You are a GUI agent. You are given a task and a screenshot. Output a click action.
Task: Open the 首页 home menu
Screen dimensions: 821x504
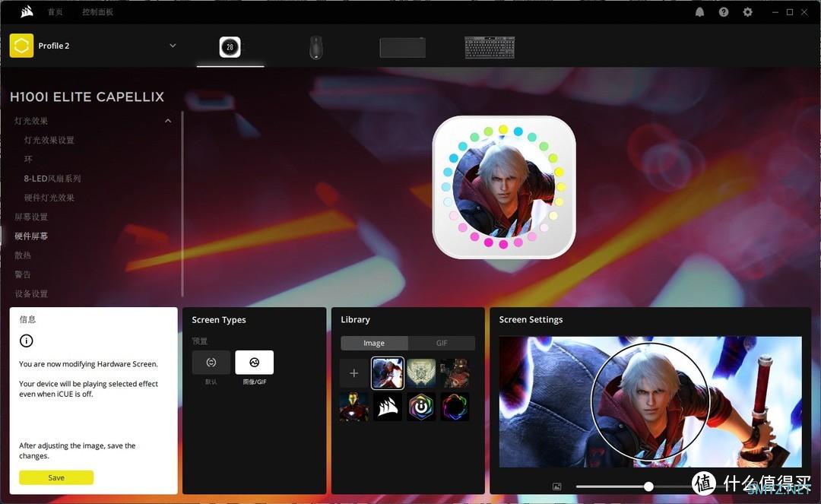55,11
